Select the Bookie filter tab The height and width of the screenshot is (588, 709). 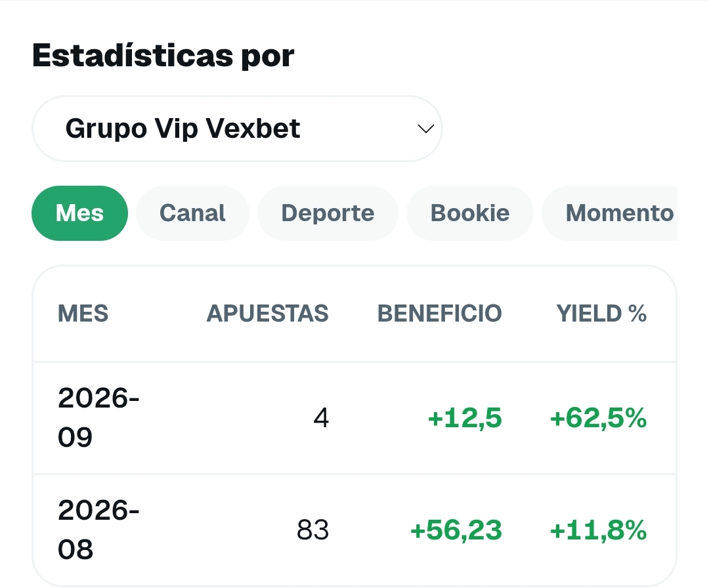coord(470,213)
